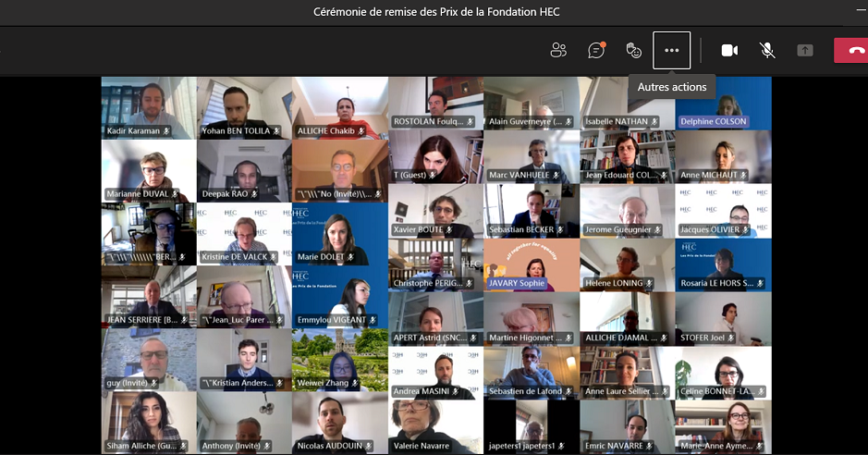Unmute the microphone in the toolbar
This screenshot has height=455, width=868.
coord(767,50)
